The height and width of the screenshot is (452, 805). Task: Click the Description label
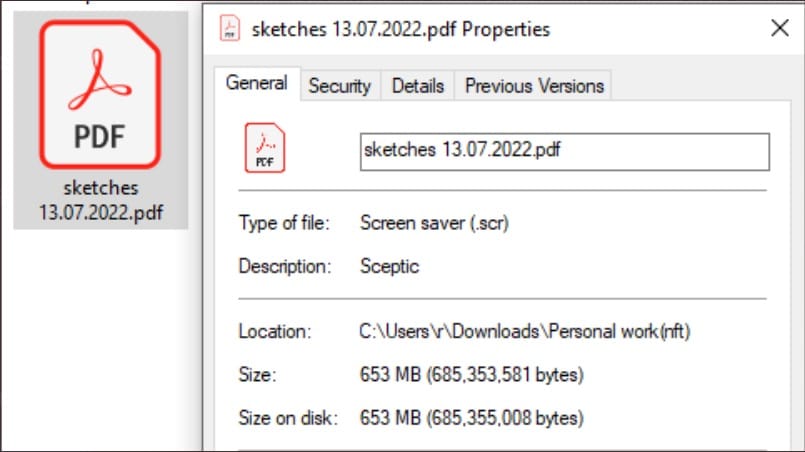tap(285, 266)
